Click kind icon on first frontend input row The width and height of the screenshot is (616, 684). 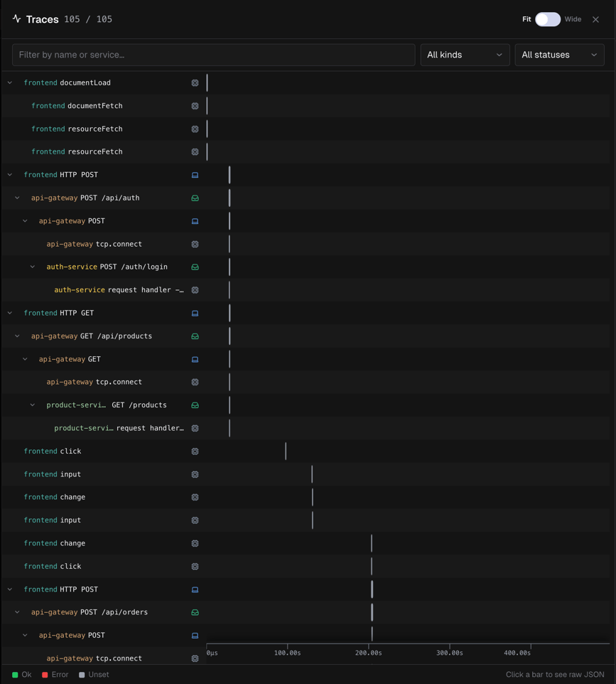(195, 475)
